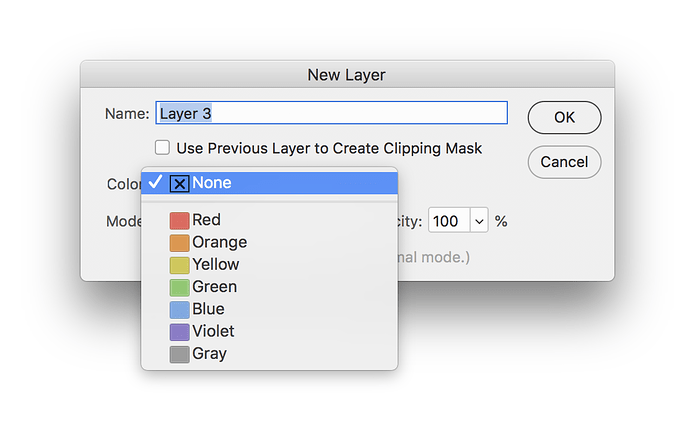
Task: Enable Use Previous Layer to Create Clipping Mask
Action: pos(162,147)
